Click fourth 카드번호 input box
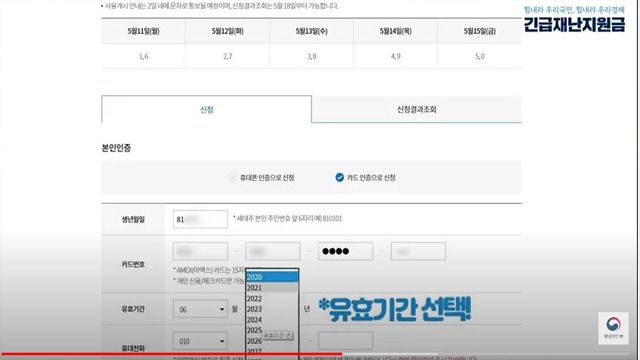640x360 pixels. point(418,251)
